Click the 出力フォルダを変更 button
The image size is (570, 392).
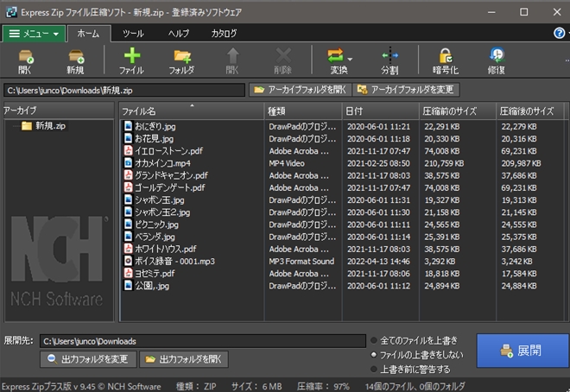(88, 359)
